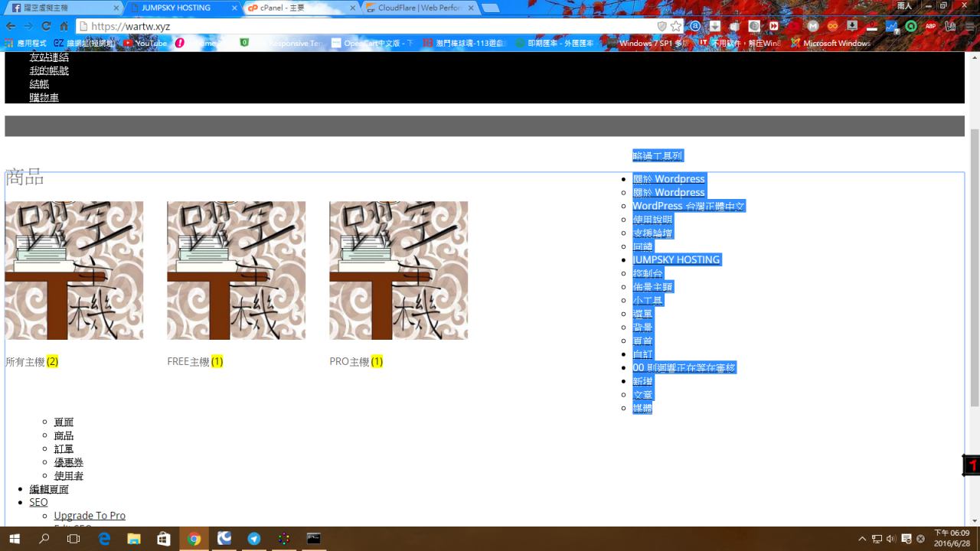Viewport: 980px width, 551px height.
Task: Click the 略過工具列 link
Action: (658, 155)
